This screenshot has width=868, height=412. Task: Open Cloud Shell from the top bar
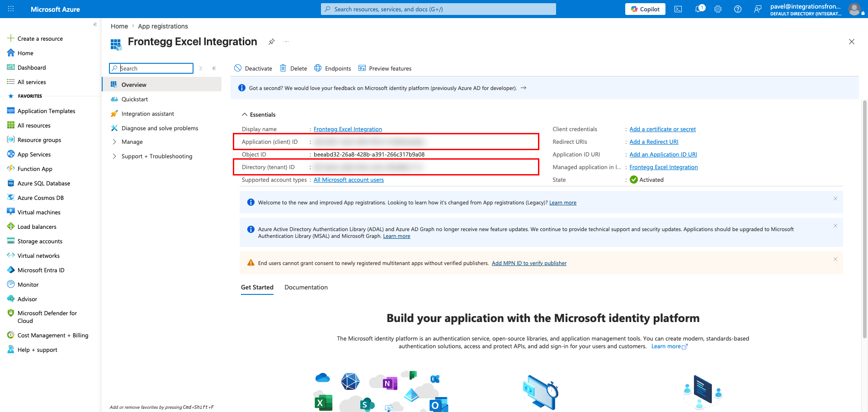[678, 9]
